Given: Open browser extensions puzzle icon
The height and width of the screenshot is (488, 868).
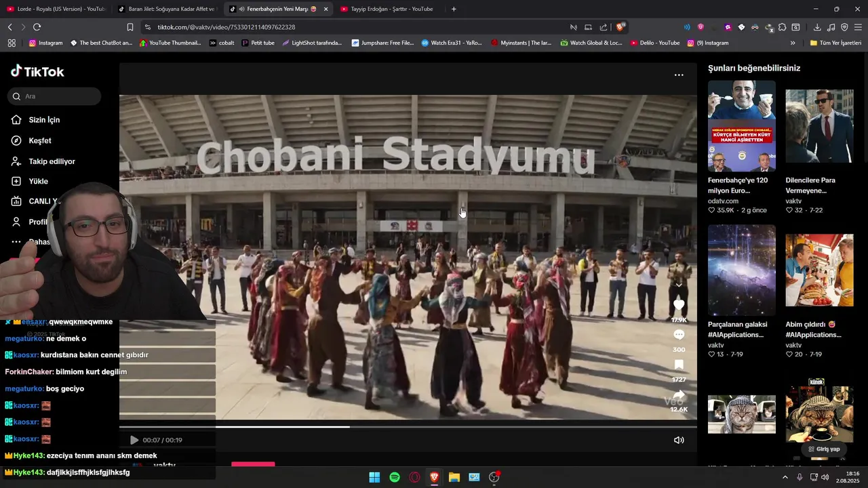Looking at the screenshot, I should click(782, 27).
